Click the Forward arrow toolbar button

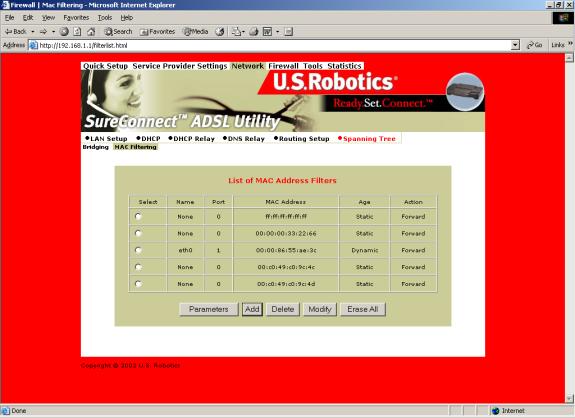43,32
